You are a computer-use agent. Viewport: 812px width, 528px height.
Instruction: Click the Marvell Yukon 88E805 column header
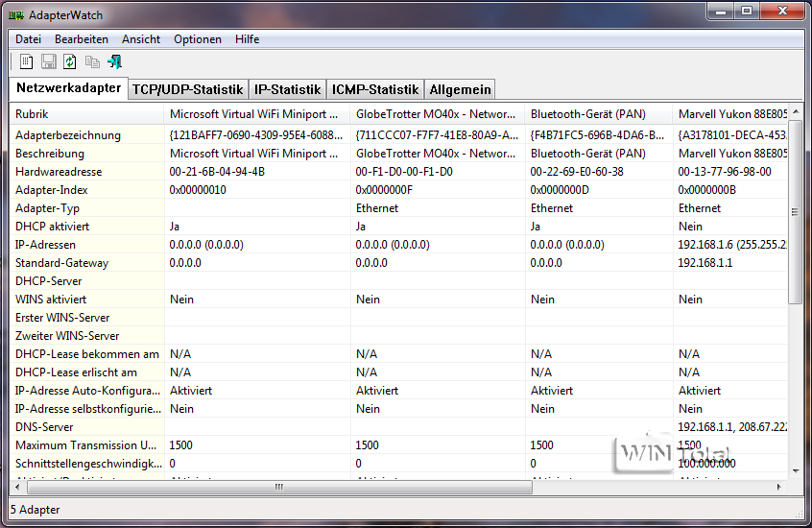[730, 114]
